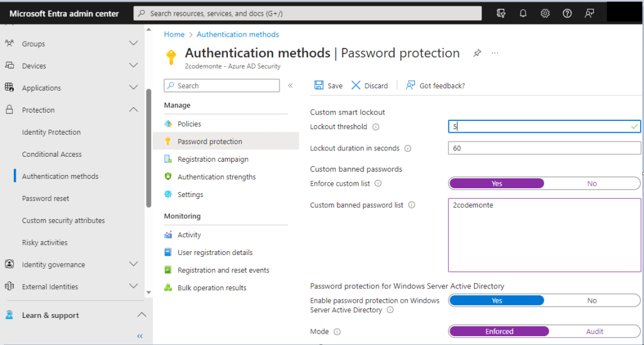Select Authentication strengths in Manage menu

[x=217, y=177]
